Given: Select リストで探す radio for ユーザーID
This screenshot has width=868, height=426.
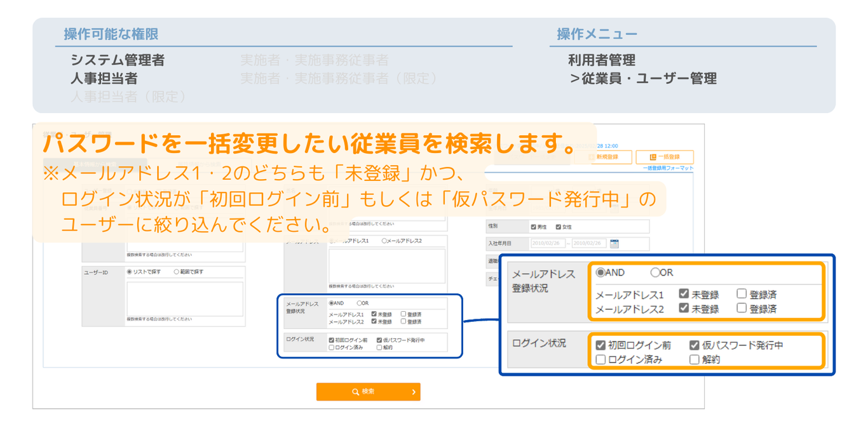Looking at the screenshot, I should (130, 272).
